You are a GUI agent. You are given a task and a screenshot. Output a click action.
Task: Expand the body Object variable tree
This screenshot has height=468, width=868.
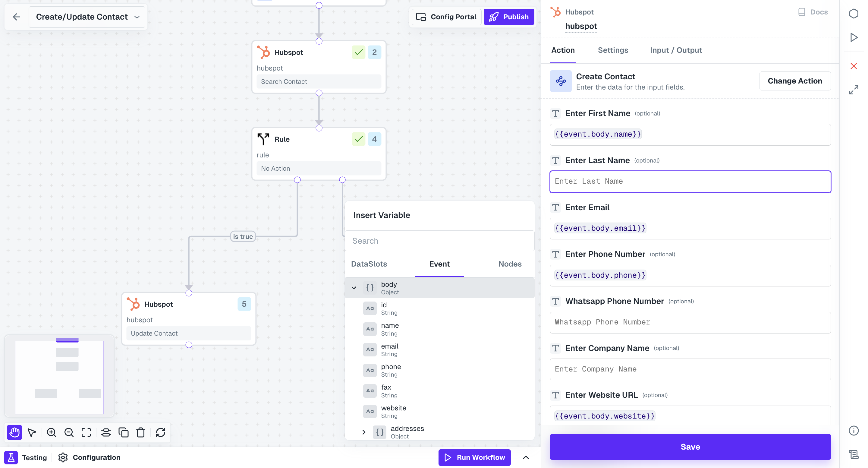354,288
